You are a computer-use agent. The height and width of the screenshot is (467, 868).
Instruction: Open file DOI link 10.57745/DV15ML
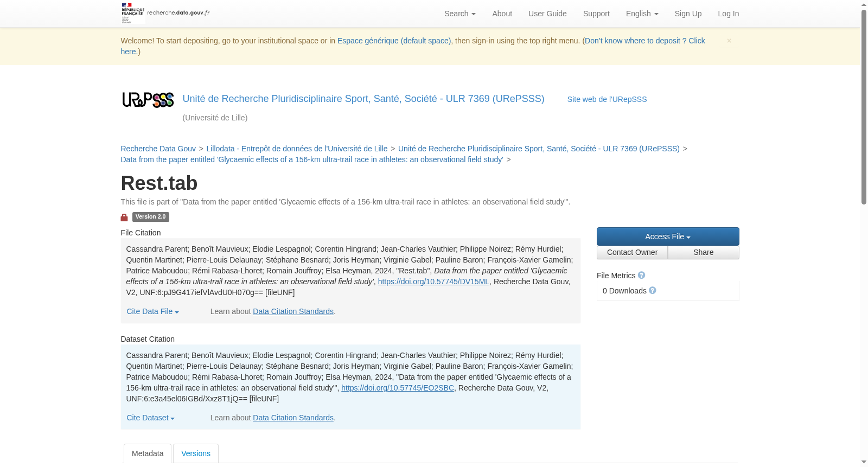pos(433,282)
